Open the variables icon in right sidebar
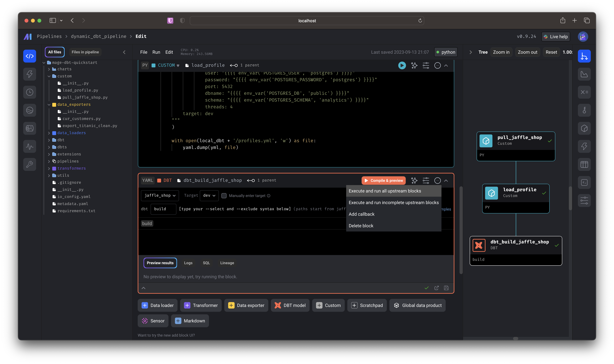The image size is (614, 364). tap(584, 92)
